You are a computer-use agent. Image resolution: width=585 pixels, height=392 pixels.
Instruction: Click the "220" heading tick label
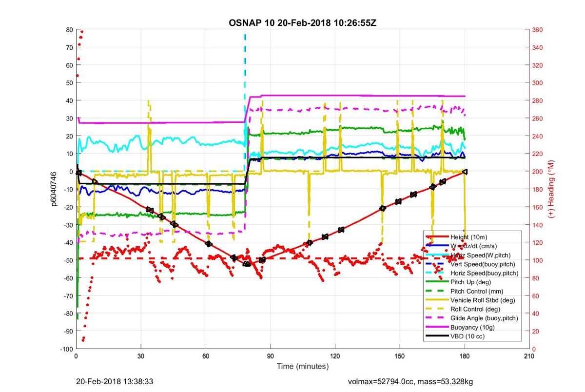click(538, 154)
